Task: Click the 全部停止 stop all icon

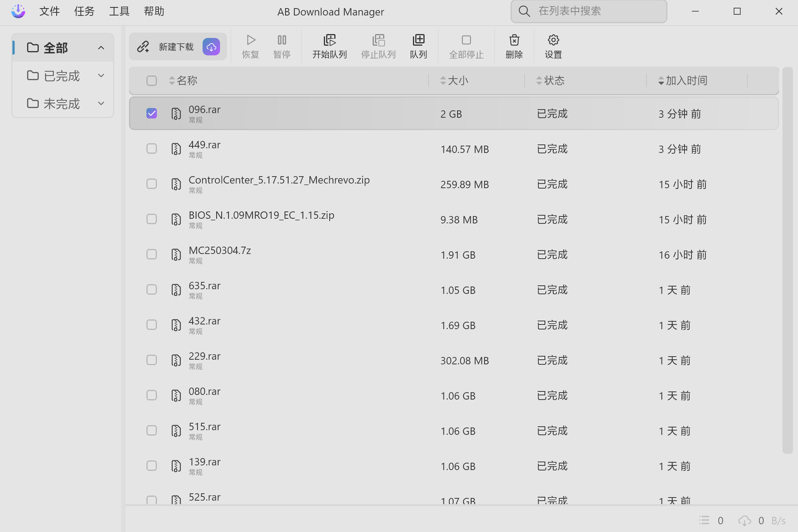Action: (467, 40)
